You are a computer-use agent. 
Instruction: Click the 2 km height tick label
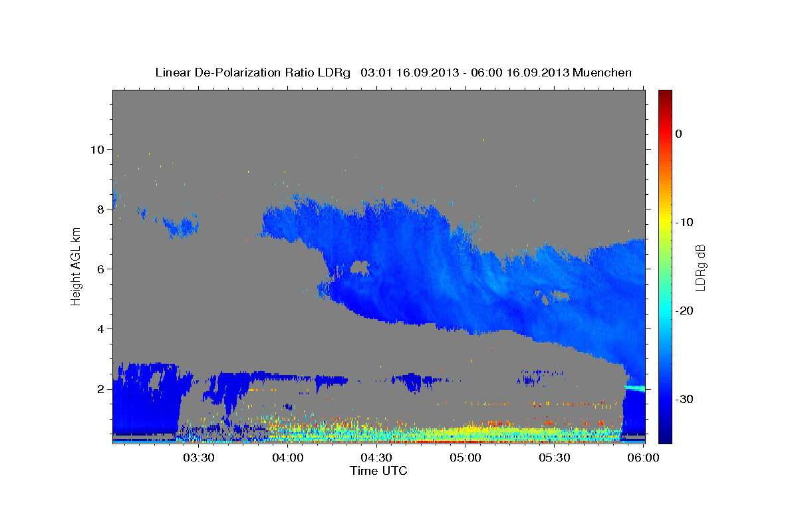click(x=102, y=388)
